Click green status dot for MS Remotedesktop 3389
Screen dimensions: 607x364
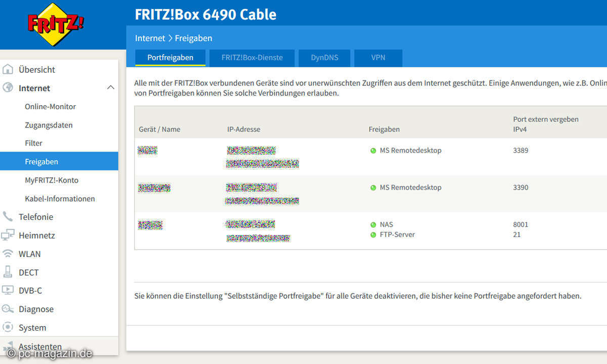[373, 151]
